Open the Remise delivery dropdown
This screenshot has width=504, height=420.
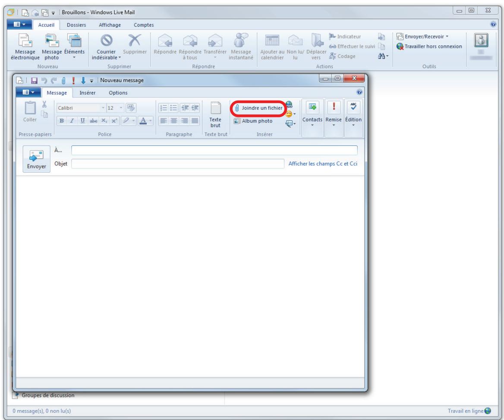tap(334, 118)
